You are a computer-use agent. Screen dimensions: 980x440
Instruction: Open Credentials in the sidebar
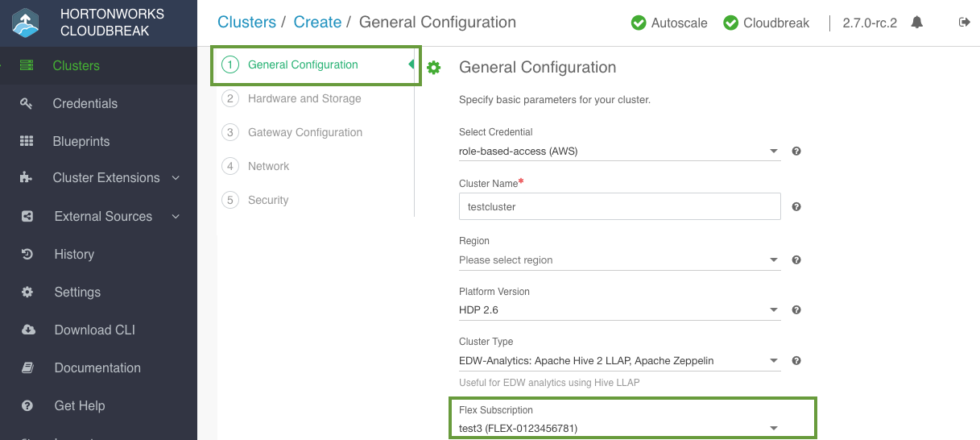tap(85, 103)
